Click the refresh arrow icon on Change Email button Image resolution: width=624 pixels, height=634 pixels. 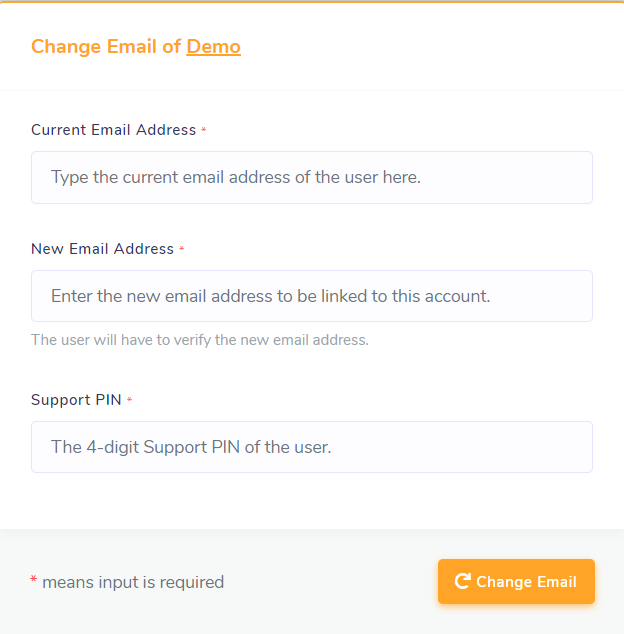(x=463, y=581)
